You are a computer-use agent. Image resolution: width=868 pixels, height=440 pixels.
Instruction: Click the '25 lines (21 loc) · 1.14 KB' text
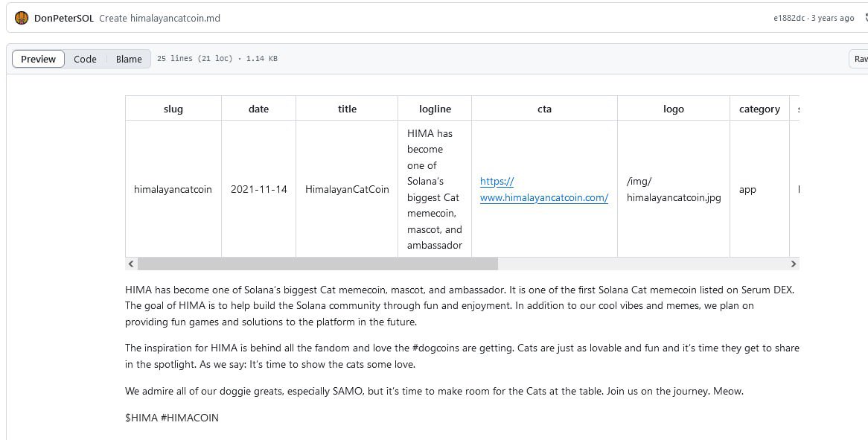(217, 58)
